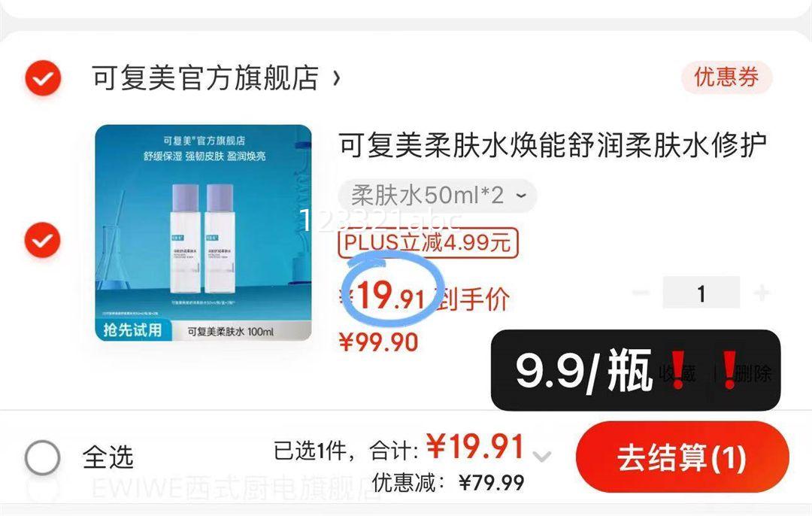Uncheck the 可复美官方旗舰店 store checkbox
This screenshot has width=812, height=516.
tap(43, 78)
